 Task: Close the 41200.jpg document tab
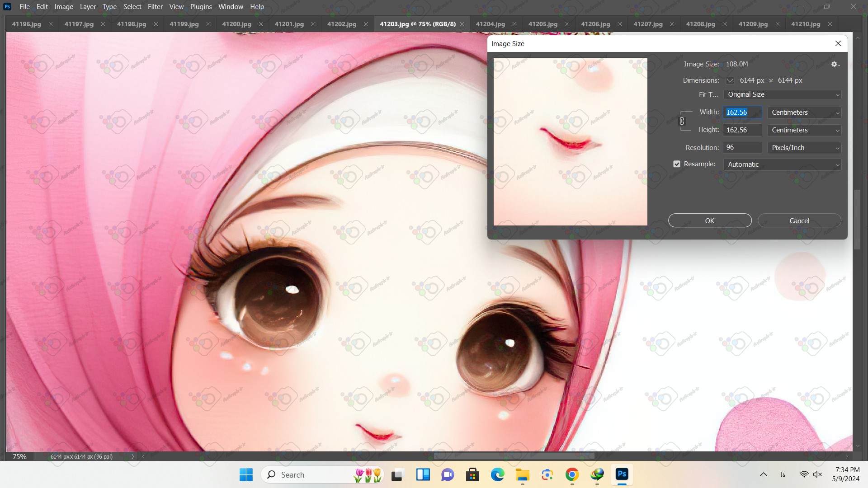[x=260, y=24]
